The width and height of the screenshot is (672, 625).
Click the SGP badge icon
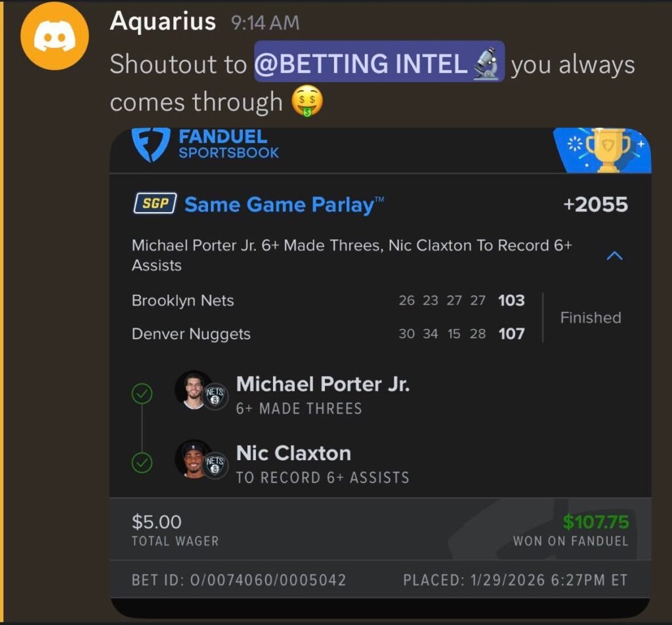click(x=155, y=203)
